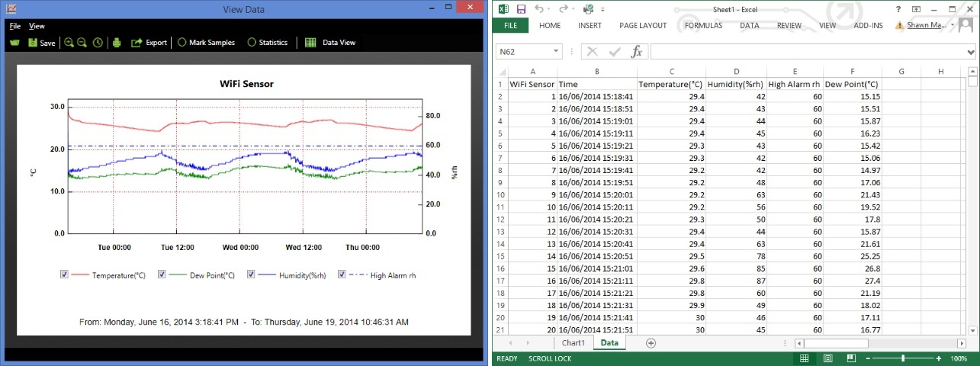
Task: Select cell with Dew Point value 27.4
Action: (x=853, y=281)
